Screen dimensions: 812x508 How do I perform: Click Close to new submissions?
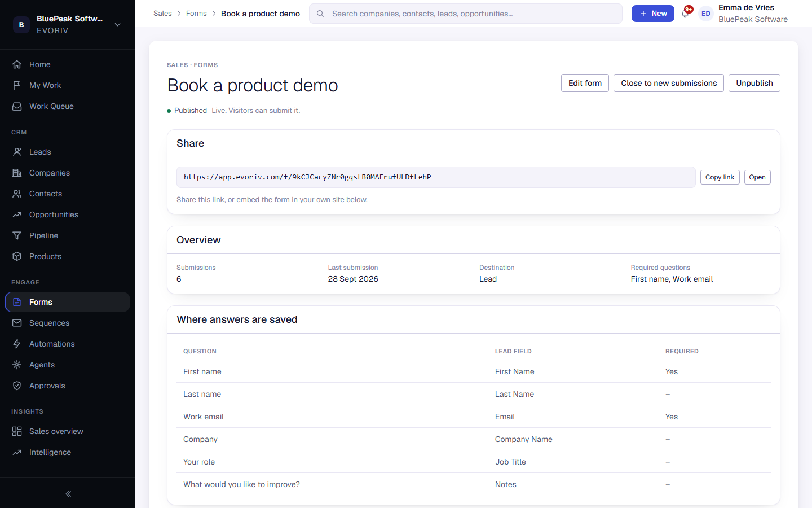[669, 83]
